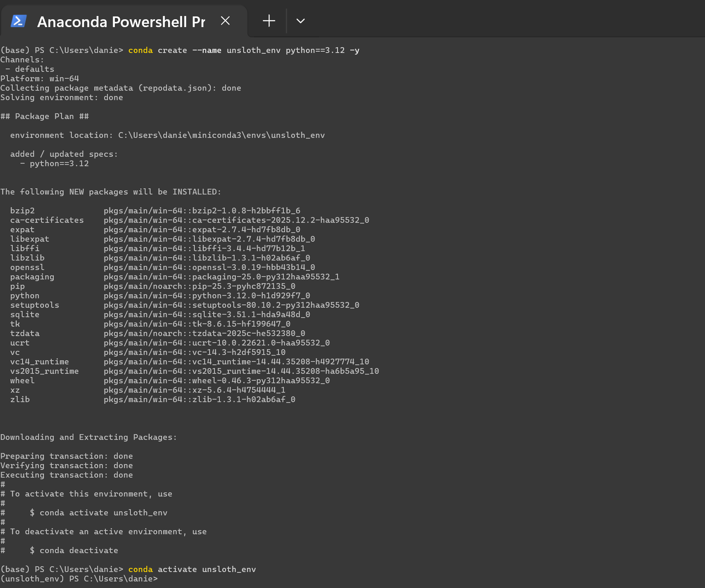Click the 'Platform: win-64' line
This screenshot has width=705, height=588.
tap(40, 79)
